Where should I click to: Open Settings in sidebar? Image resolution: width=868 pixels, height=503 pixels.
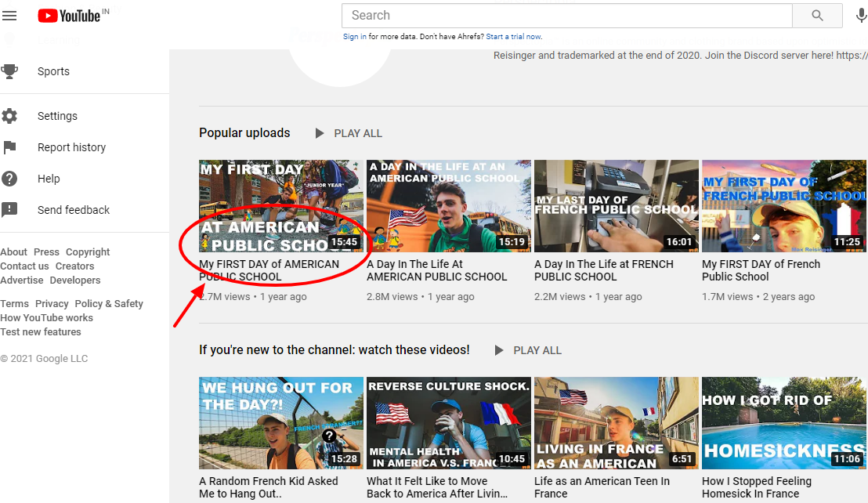[57, 116]
